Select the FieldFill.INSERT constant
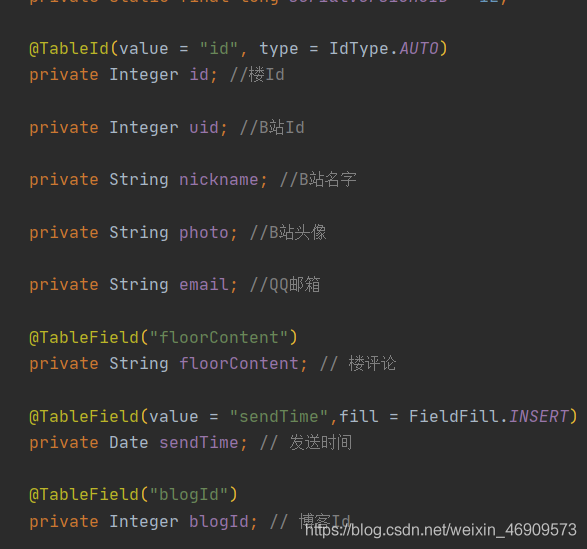Viewport: 587px width, 549px height. 488,416
